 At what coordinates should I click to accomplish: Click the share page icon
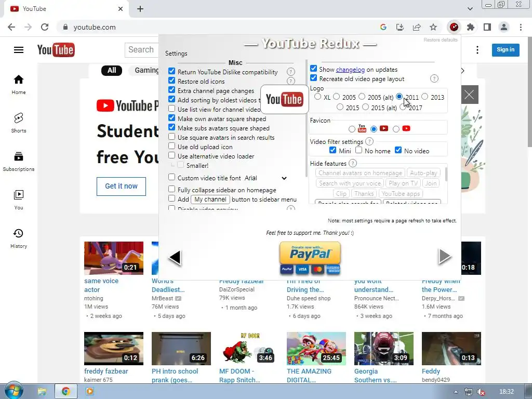[x=417, y=27]
